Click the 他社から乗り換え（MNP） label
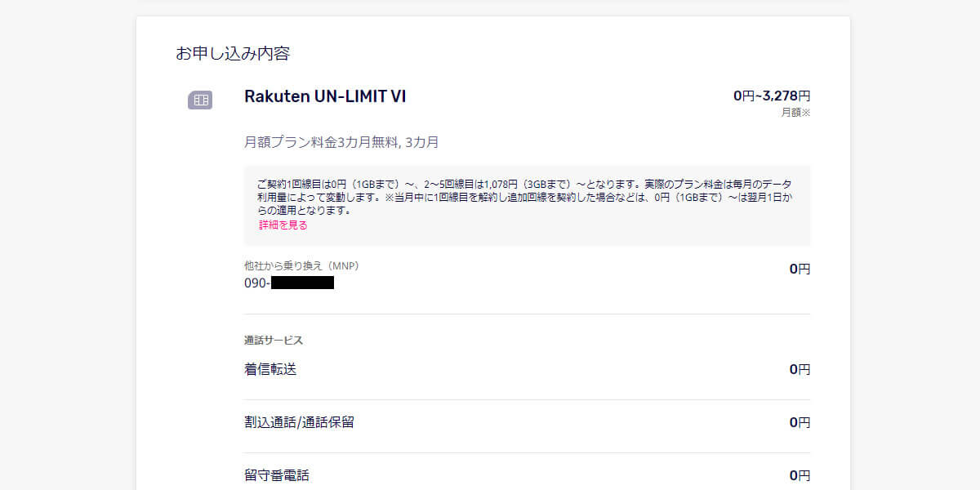Image resolution: width=980 pixels, height=490 pixels. pos(301,265)
